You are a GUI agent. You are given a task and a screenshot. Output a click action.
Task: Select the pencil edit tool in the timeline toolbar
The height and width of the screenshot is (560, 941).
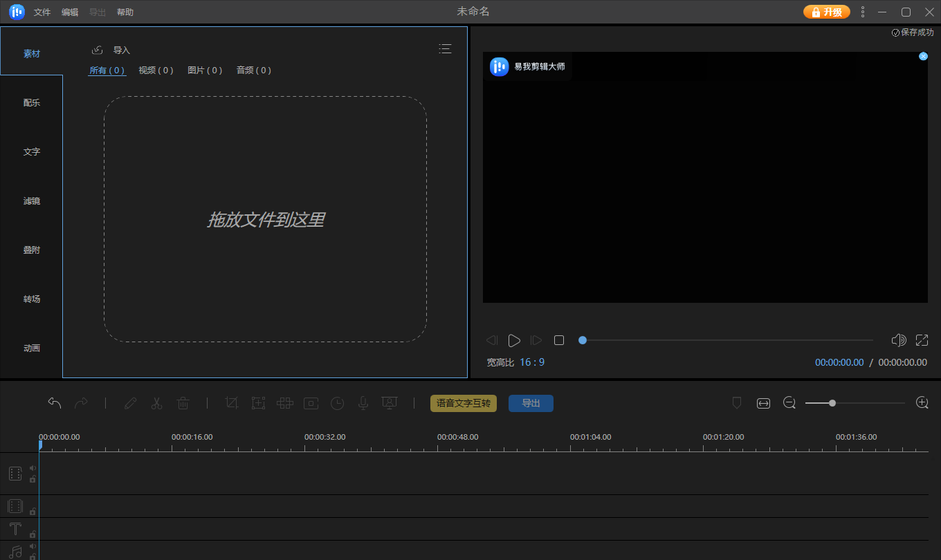pyautogui.click(x=130, y=403)
